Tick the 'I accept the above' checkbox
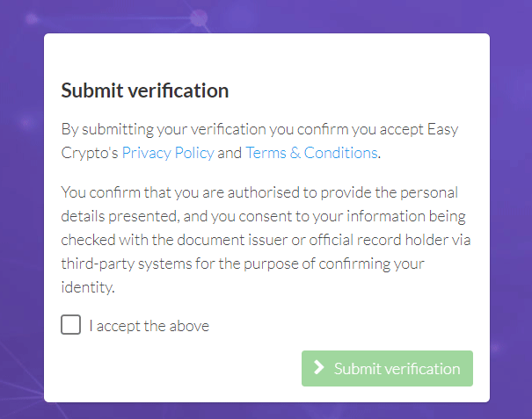The image size is (532, 419). point(70,326)
